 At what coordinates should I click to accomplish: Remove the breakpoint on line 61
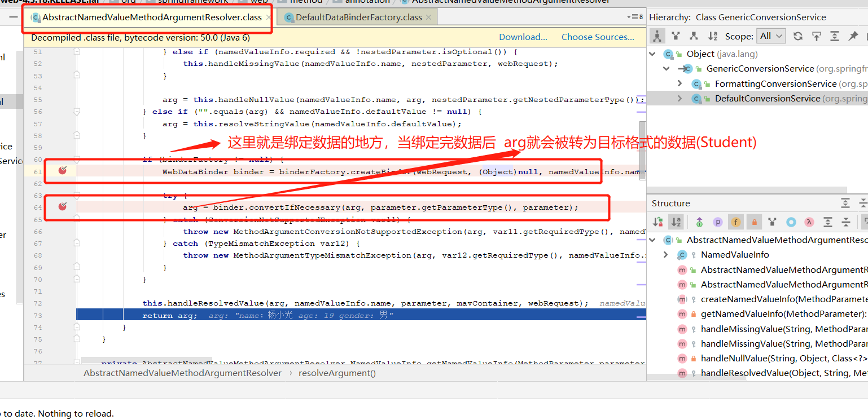(63, 171)
